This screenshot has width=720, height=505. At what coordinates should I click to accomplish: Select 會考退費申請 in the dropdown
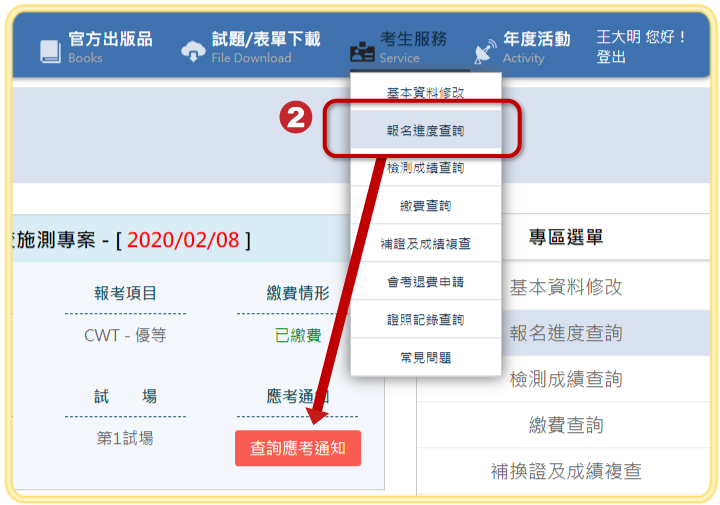pyautogui.click(x=426, y=281)
